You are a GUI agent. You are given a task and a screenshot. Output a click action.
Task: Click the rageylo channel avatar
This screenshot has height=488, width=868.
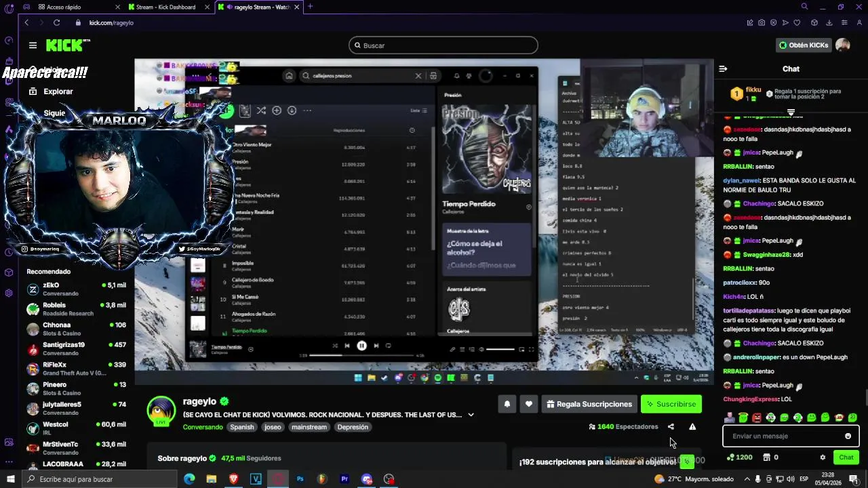[161, 412]
